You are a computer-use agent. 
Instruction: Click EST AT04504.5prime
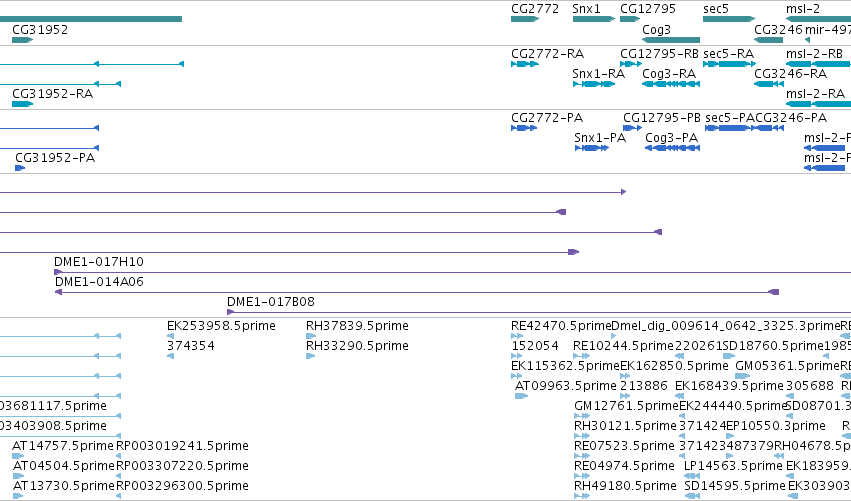64,466
